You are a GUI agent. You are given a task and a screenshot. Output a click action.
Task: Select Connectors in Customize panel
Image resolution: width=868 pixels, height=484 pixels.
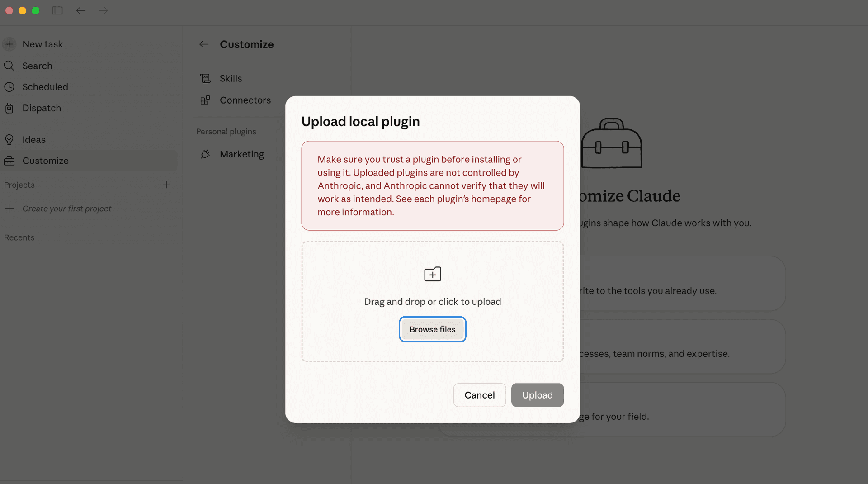pyautogui.click(x=245, y=100)
